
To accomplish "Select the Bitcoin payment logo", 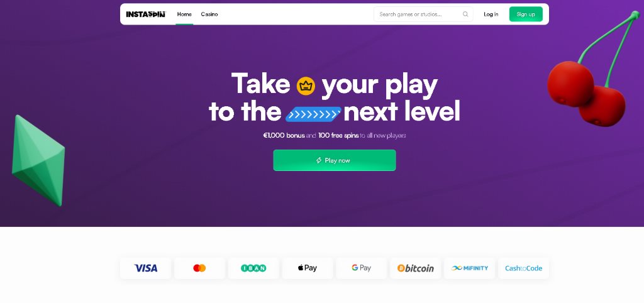I will point(415,268).
